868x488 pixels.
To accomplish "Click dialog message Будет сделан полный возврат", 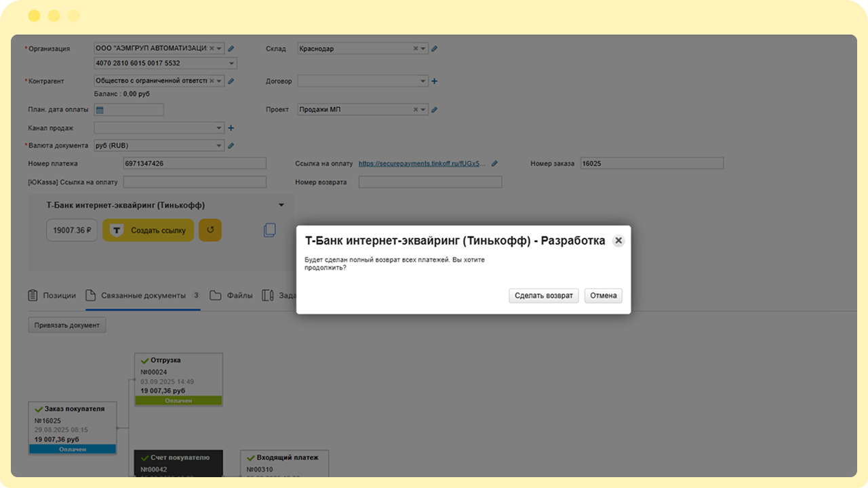I will (x=395, y=263).
